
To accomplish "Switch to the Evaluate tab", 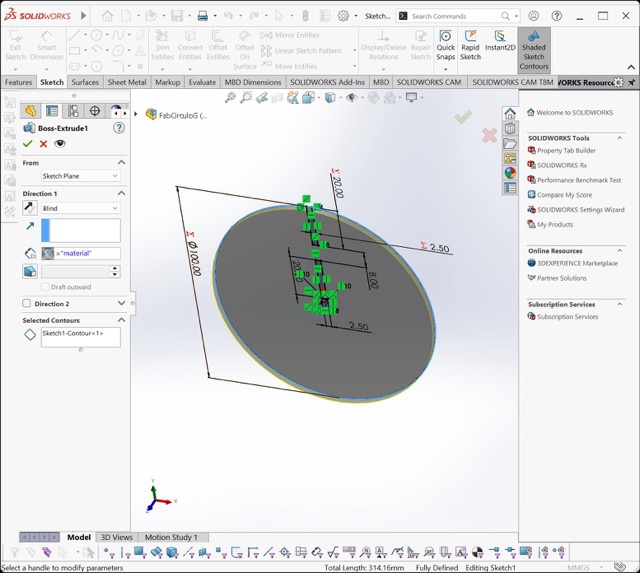I will pos(202,82).
